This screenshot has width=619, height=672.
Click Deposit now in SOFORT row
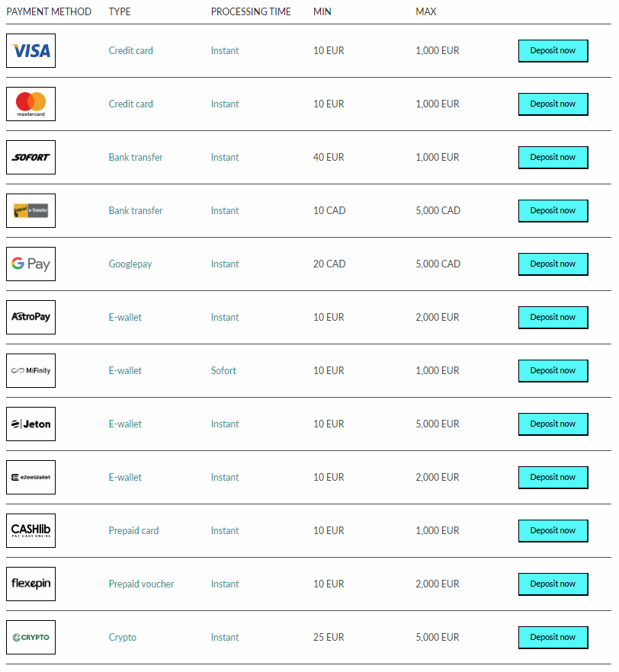tap(553, 158)
